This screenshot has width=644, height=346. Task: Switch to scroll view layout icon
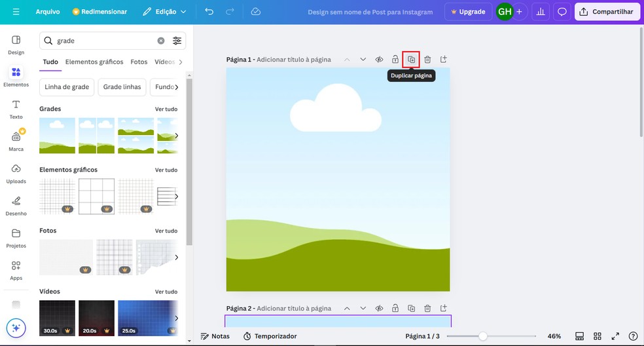[579, 336]
